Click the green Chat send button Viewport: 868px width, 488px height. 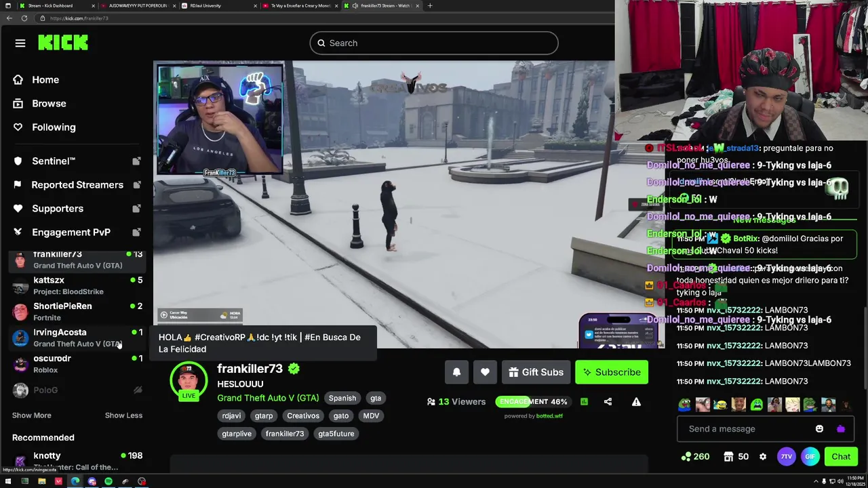pos(841,457)
